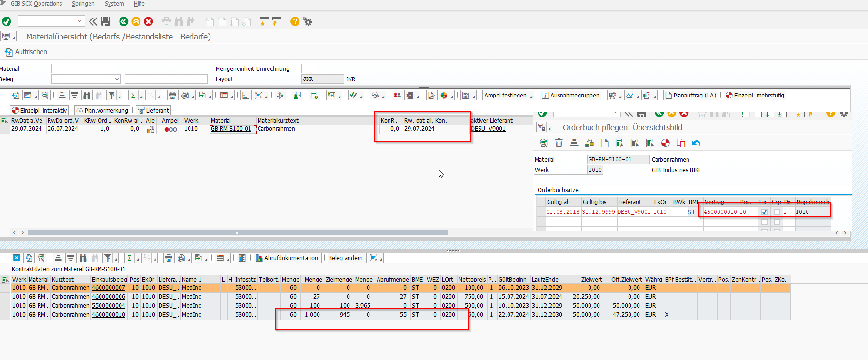
Task: Close the contract panel with blue X icon
Action: click(x=16, y=258)
